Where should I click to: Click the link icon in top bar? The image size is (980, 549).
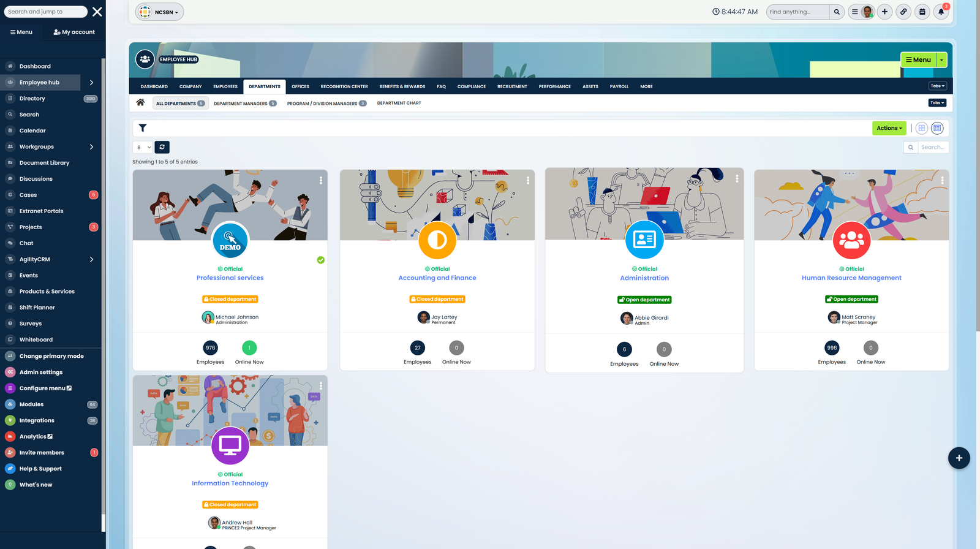coord(903,12)
